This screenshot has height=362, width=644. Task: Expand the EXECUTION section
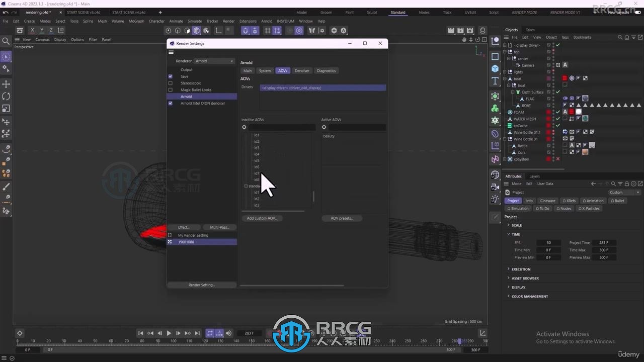click(x=509, y=269)
